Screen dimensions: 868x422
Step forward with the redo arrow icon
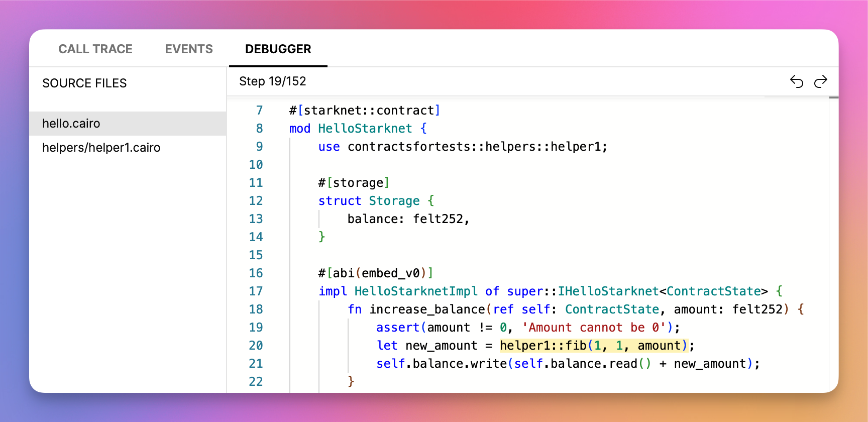pyautogui.click(x=821, y=81)
